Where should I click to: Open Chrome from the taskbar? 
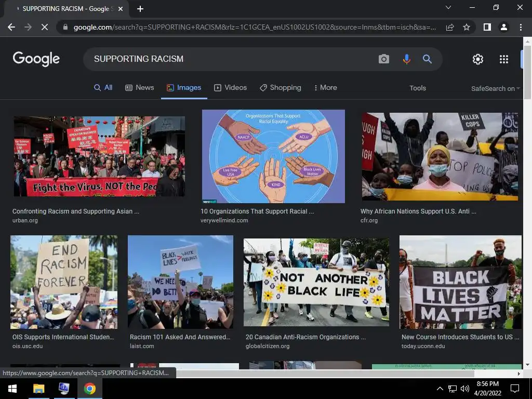click(90, 389)
